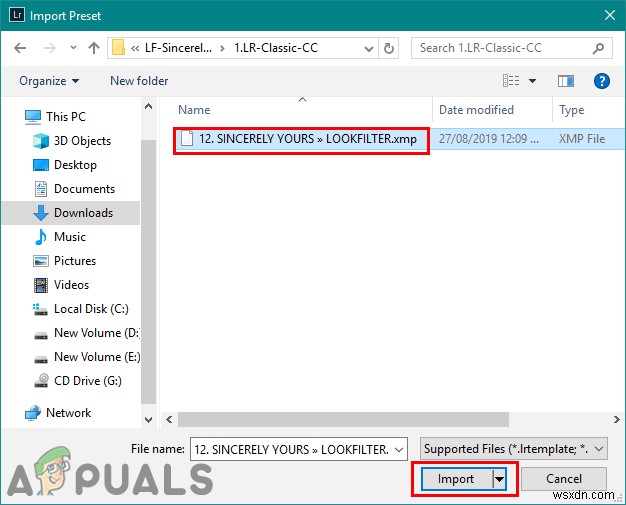The height and width of the screenshot is (505, 626).
Task: Refresh the current folder
Action: pyautogui.click(x=388, y=49)
